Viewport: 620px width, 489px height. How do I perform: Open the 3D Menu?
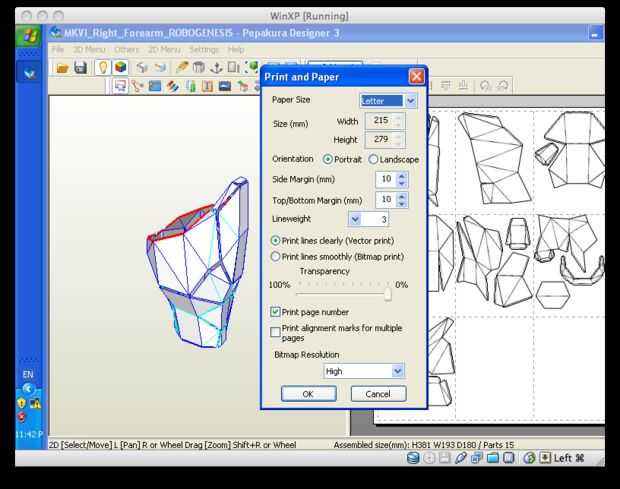pos(89,50)
